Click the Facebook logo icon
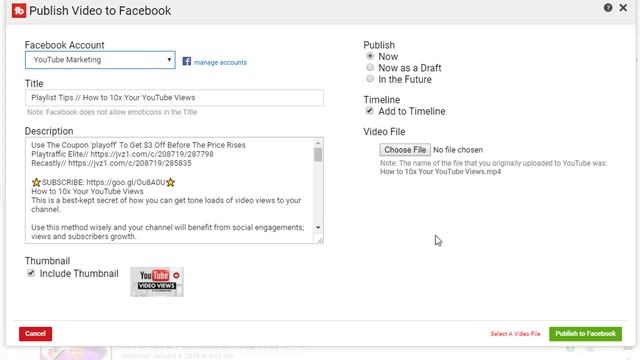The image size is (640, 360). click(187, 61)
